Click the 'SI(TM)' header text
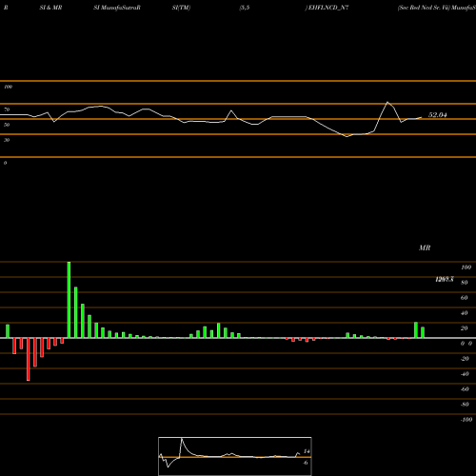Viewport: 476px width, 476px height. 181,8
